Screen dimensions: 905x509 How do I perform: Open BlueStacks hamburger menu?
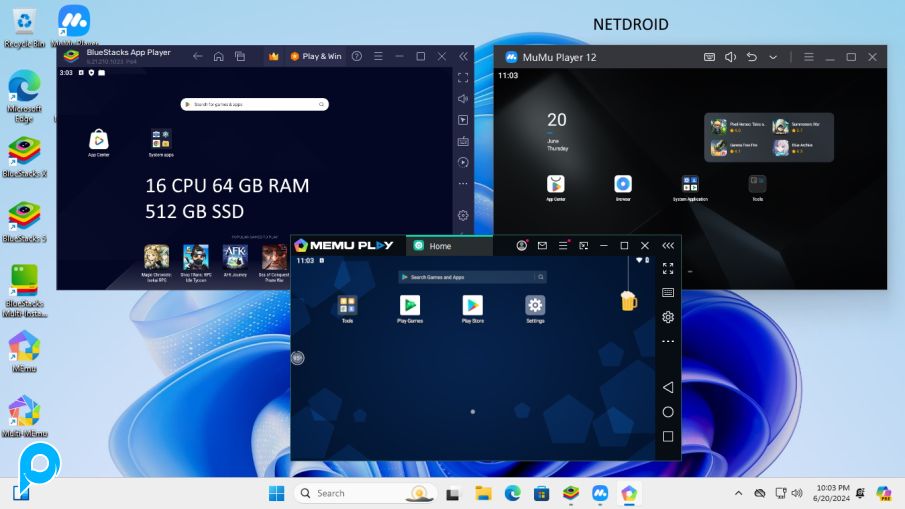pos(379,57)
